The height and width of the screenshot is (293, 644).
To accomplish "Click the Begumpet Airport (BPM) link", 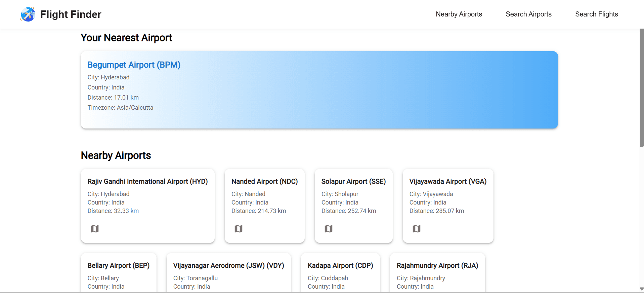I will coord(134,65).
